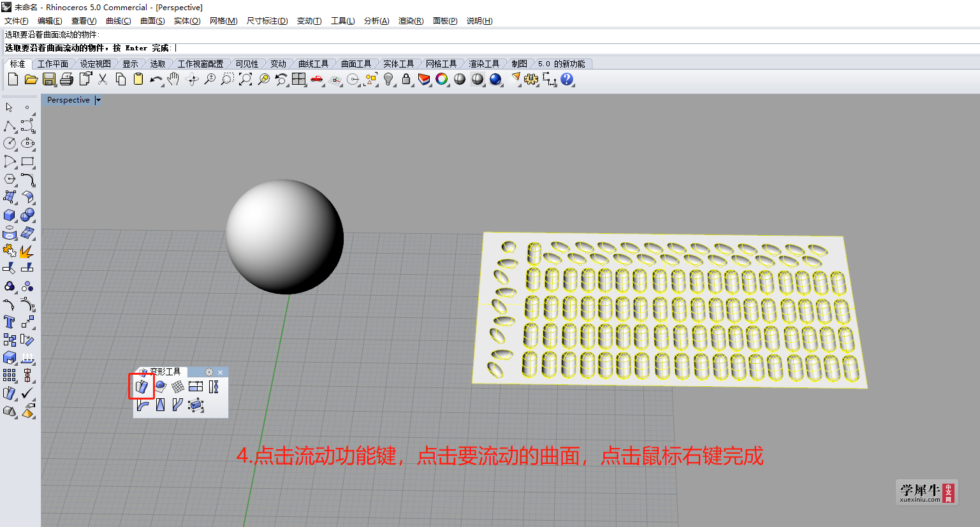Select the Text tool T icon
The width and height of the screenshot is (980, 527).
pos(10,322)
